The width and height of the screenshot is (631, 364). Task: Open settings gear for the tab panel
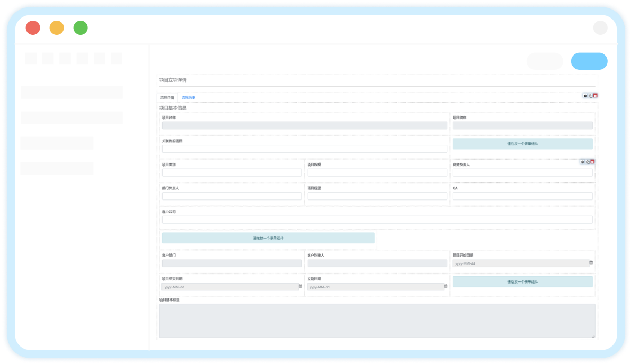point(585,96)
